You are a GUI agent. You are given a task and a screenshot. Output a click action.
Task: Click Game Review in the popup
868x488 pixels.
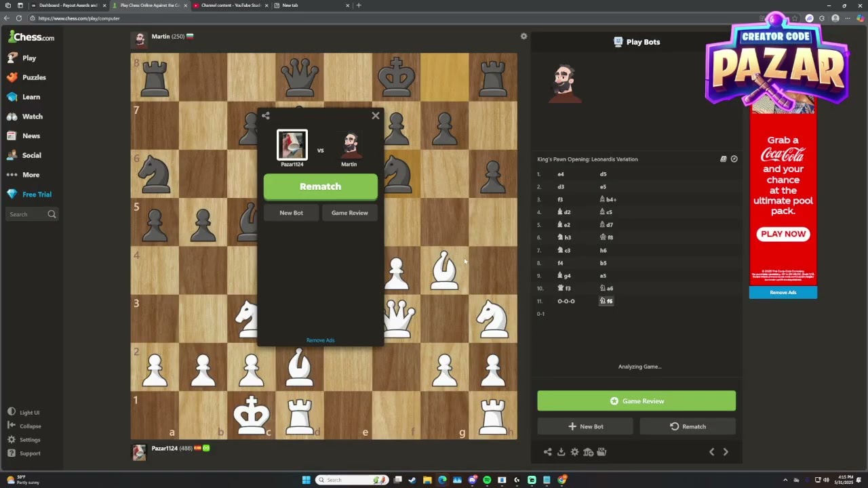click(350, 213)
